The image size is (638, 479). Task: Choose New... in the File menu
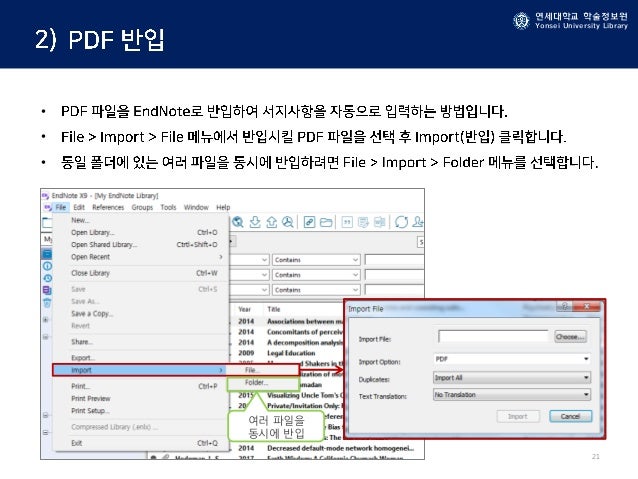coord(141,220)
